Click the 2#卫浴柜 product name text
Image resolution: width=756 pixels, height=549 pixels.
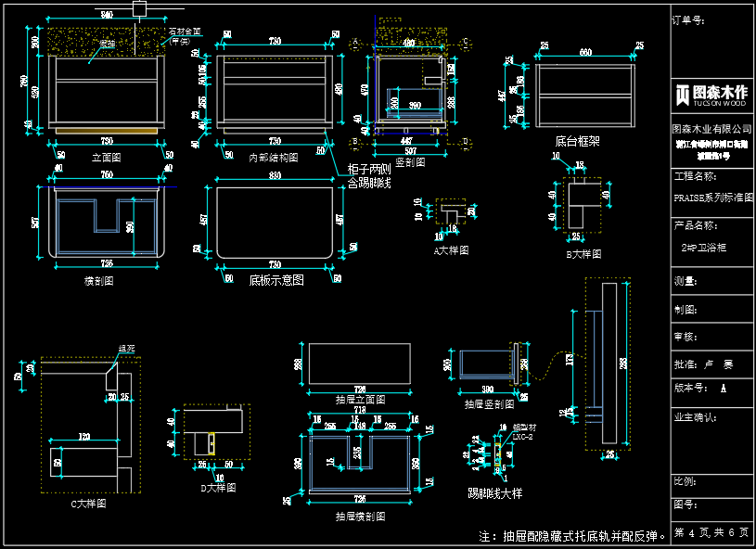click(704, 248)
